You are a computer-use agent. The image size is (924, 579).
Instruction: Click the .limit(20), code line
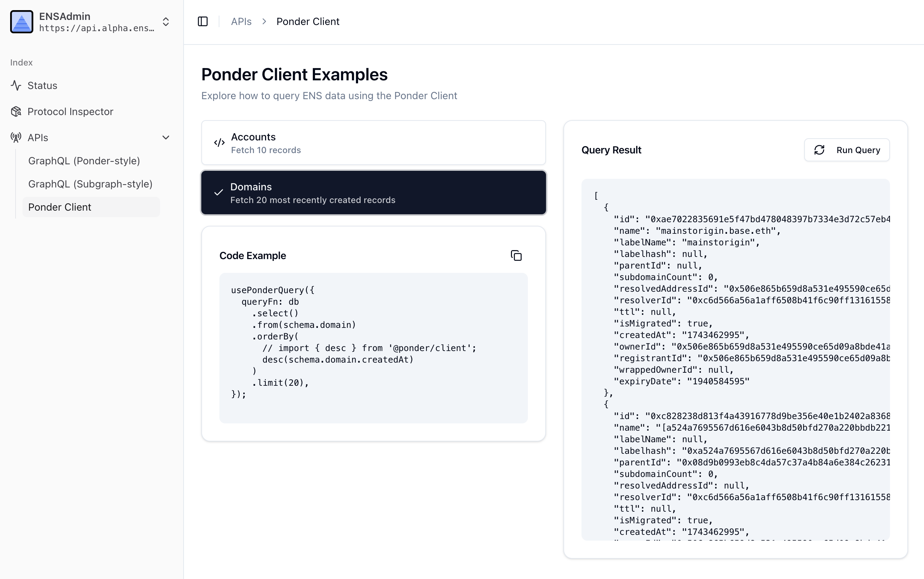280,383
